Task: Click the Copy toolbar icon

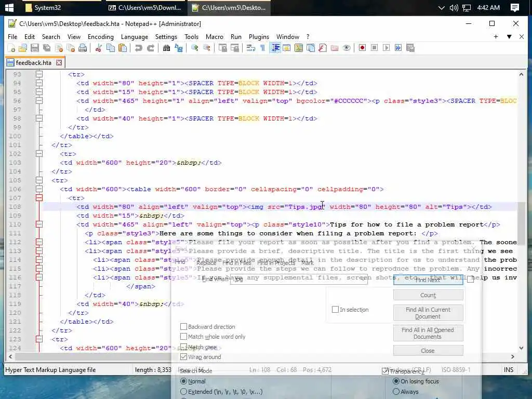Action: [x=111, y=48]
